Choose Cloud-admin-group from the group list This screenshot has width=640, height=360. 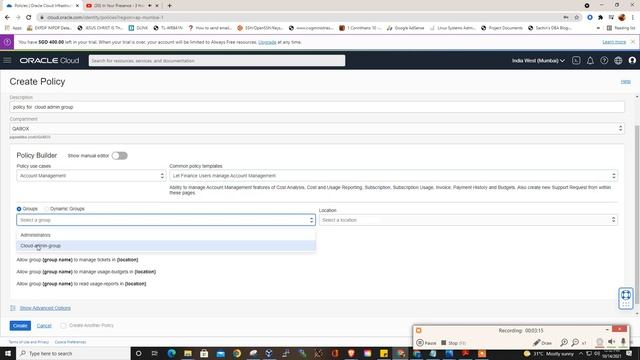[x=166, y=246]
